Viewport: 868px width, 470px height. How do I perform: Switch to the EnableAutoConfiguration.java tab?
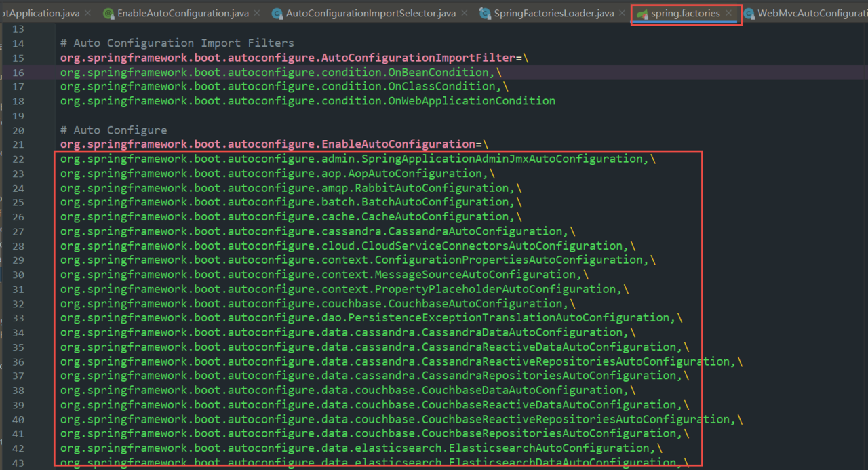click(x=182, y=13)
